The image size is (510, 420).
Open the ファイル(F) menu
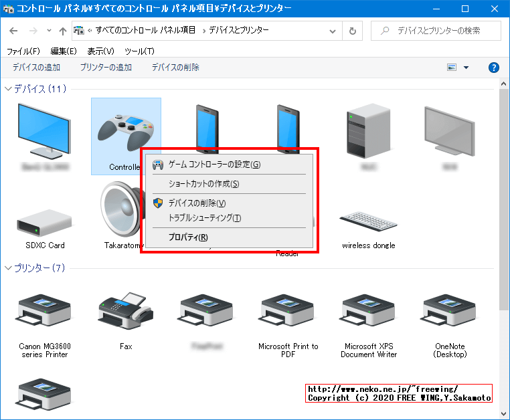[x=23, y=51]
